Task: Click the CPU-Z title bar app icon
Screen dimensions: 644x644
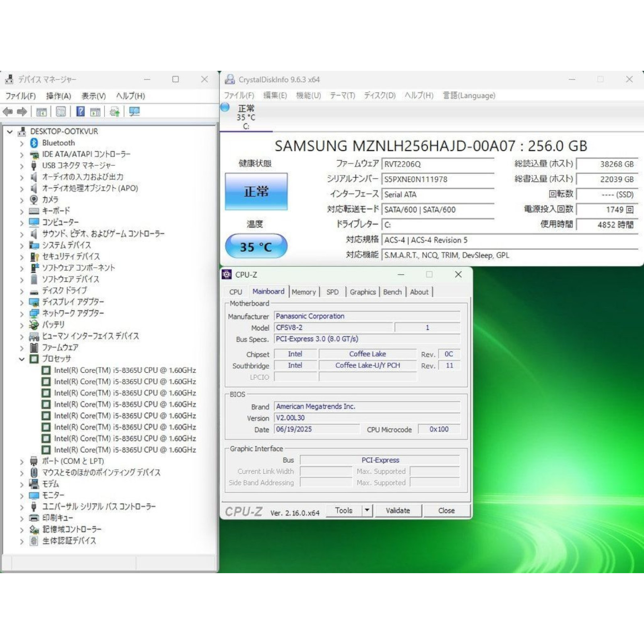Action: pyautogui.click(x=227, y=275)
